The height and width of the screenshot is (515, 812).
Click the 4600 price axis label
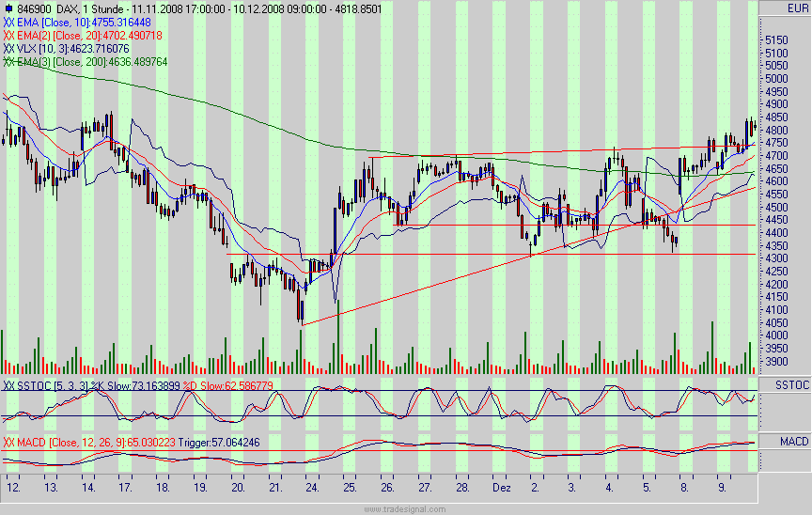pos(775,181)
